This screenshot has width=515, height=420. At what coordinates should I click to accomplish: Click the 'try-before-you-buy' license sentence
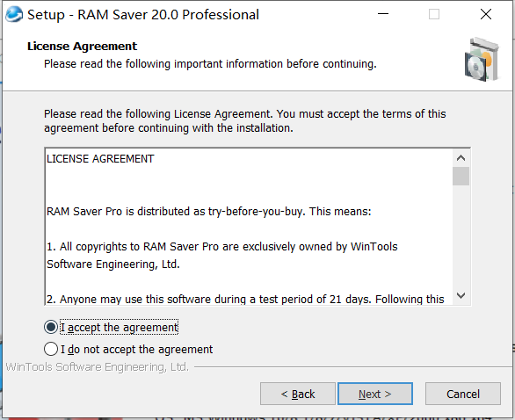(209, 212)
